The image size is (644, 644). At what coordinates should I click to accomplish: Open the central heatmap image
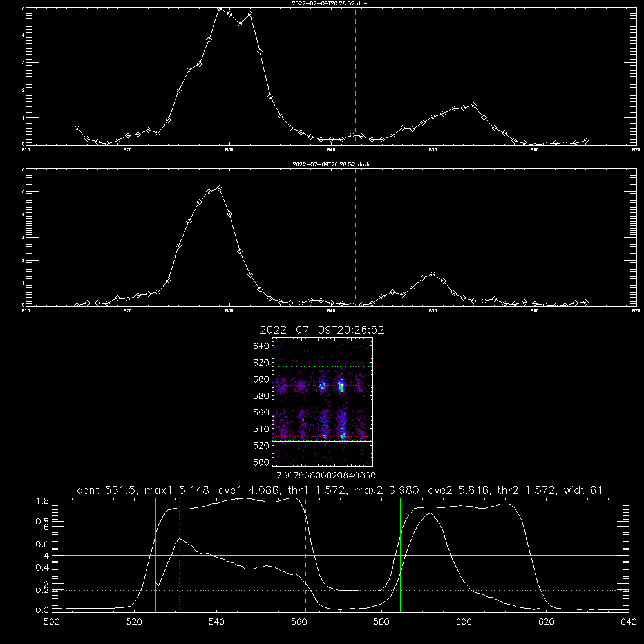pos(322,402)
